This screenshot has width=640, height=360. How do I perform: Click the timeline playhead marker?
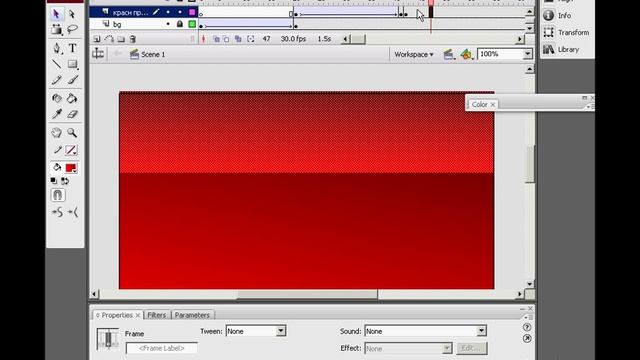tap(431, 3)
